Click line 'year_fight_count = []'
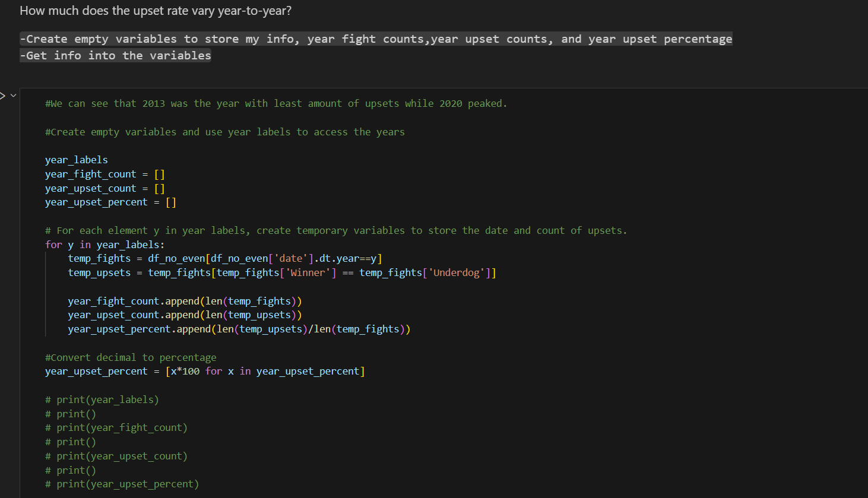Viewport: 868px width, 498px height. click(x=105, y=175)
